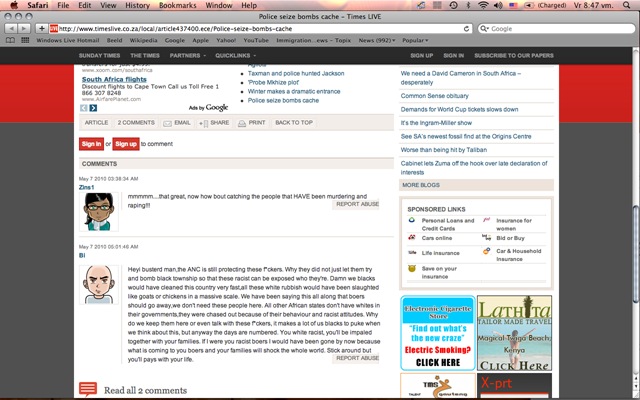Open Spotlight magnifier in the menu bar
The width and height of the screenshot is (640, 400).
(x=627, y=5)
